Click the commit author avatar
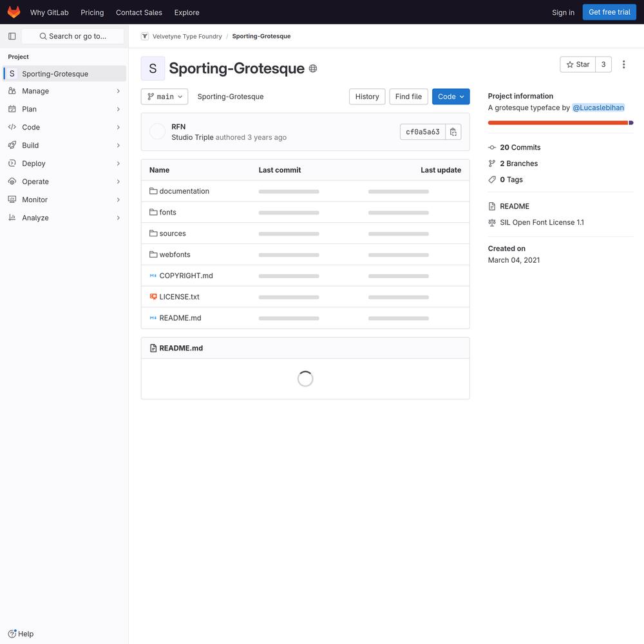The image size is (644, 644). 157,131
